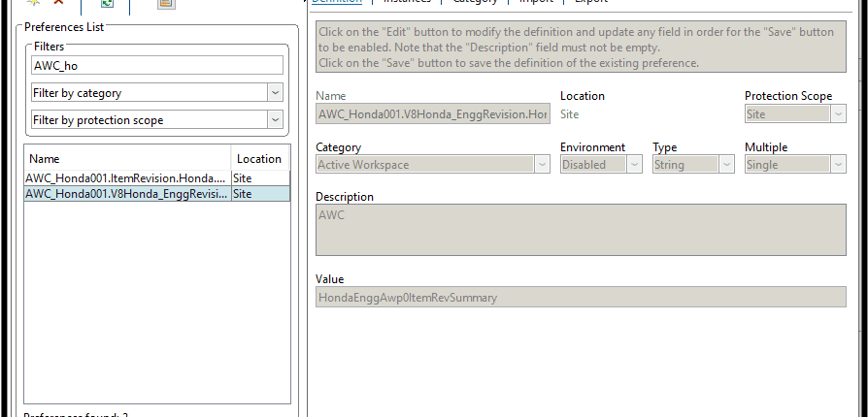Screen dimensions: 868x417
Task: Click the Description box containing AWC
Action: click(x=581, y=230)
